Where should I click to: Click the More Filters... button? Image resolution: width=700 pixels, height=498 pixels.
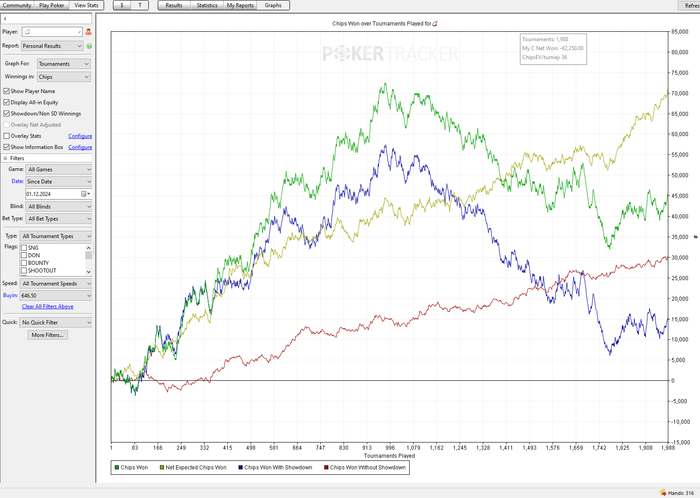click(48, 335)
